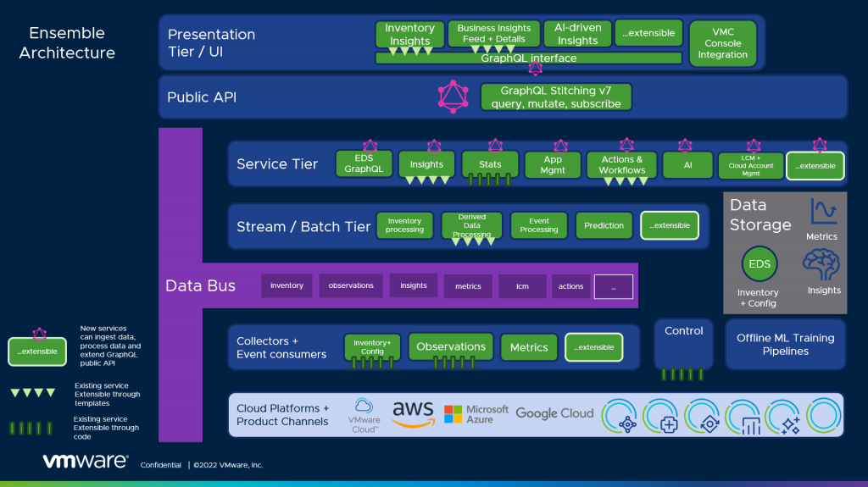The image size is (868, 487).
Task: Click the AWS logo in Cloud Platforms
Action: 413,414
